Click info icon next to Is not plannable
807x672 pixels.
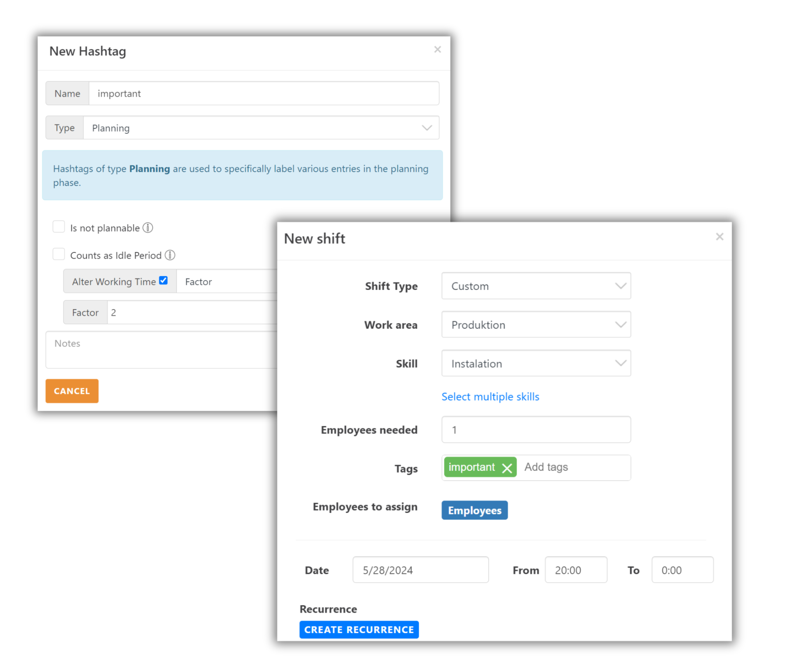click(148, 228)
